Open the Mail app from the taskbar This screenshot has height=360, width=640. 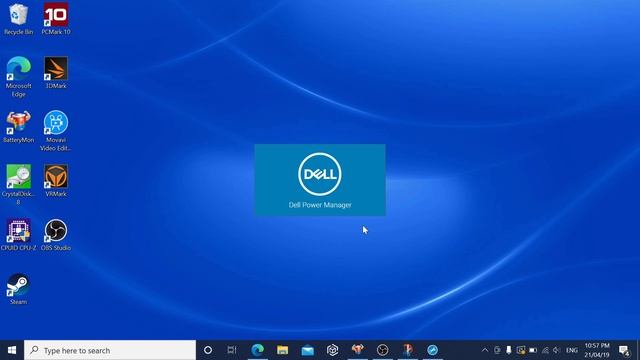307,350
